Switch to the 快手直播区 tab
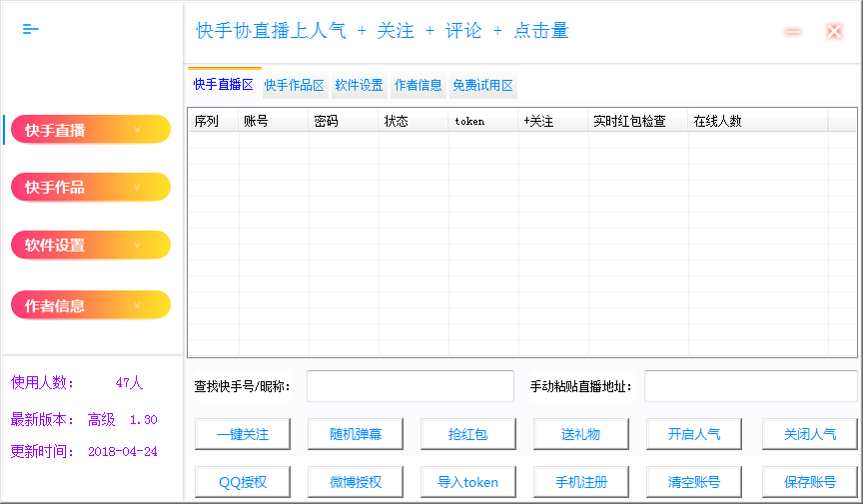The image size is (863, 504). tap(224, 84)
